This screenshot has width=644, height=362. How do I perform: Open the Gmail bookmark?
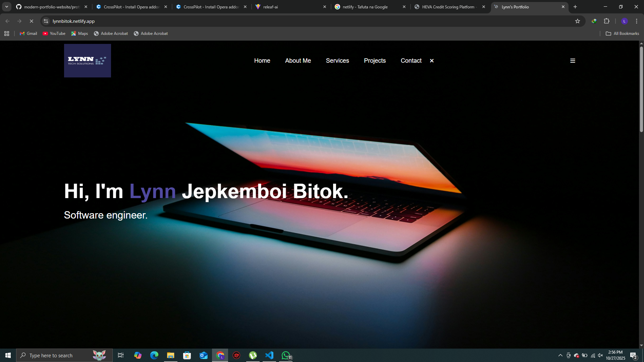tap(29, 34)
